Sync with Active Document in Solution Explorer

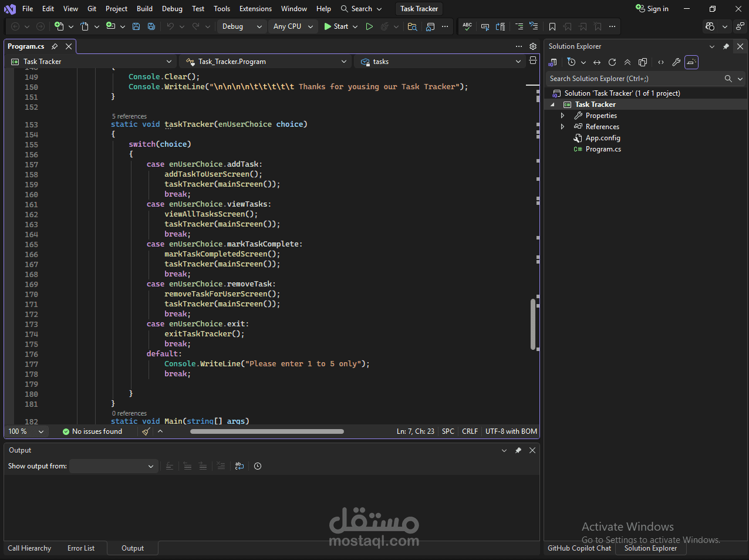tap(597, 62)
